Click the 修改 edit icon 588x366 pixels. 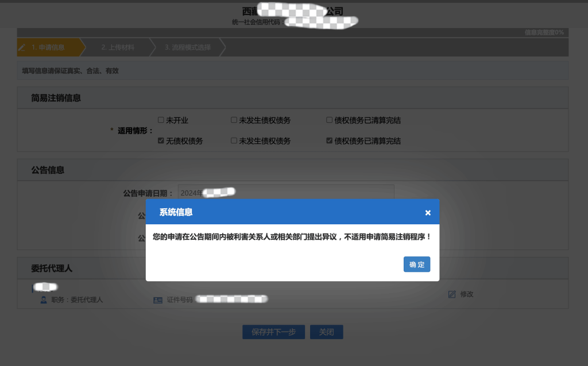[452, 294]
